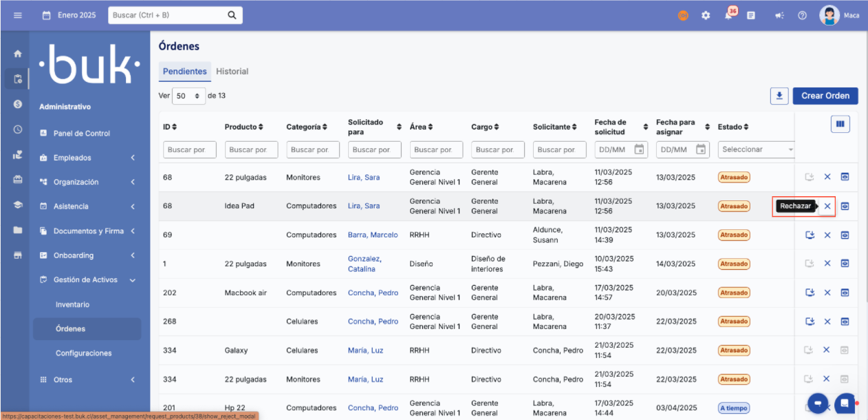Click the ID search filter field
The height and width of the screenshot is (420, 868).
[189, 149]
